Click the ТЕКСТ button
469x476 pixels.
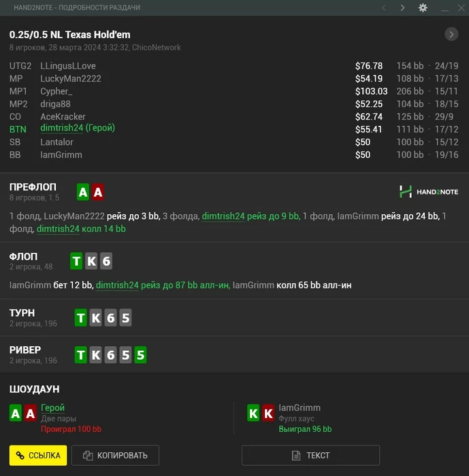(x=310, y=455)
